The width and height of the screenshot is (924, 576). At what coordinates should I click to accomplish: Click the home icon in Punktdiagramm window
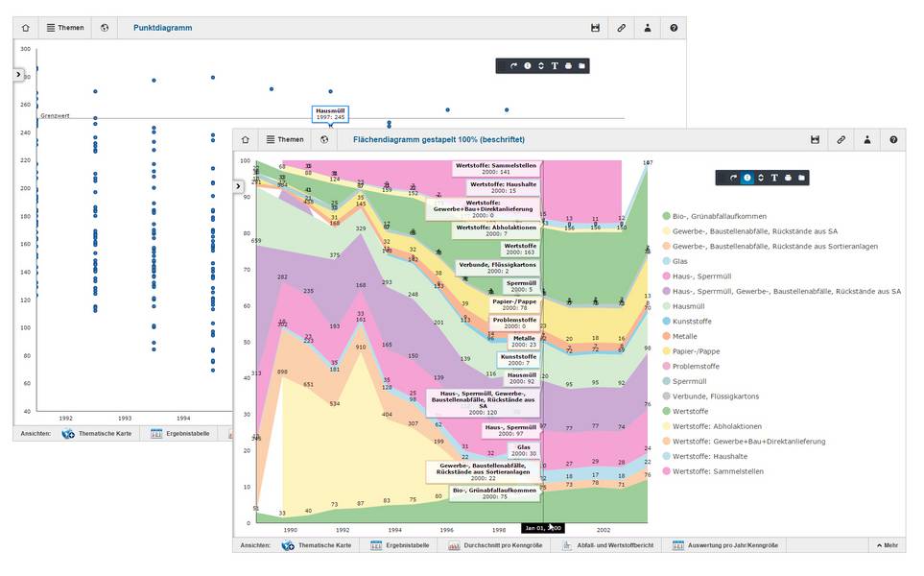coord(26,28)
